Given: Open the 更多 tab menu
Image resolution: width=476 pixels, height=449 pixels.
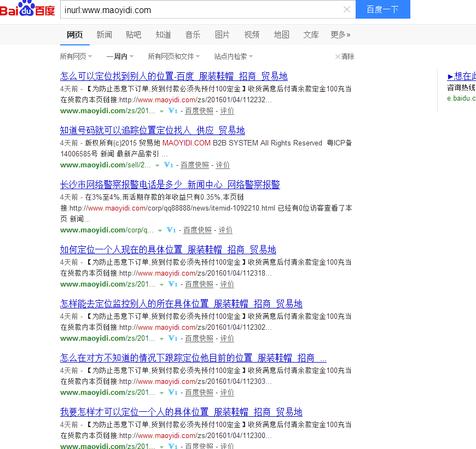Looking at the screenshot, I should [339, 34].
